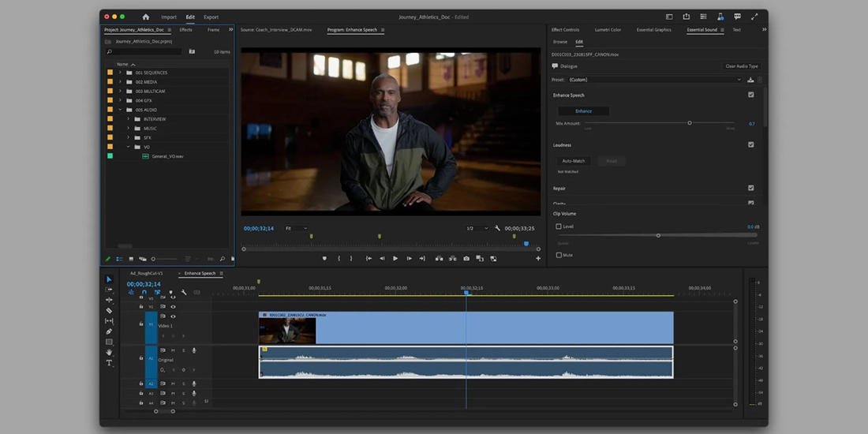The height and width of the screenshot is (434, 868).
Task: Export frame with camera icon
Action: tap(466, 259)
